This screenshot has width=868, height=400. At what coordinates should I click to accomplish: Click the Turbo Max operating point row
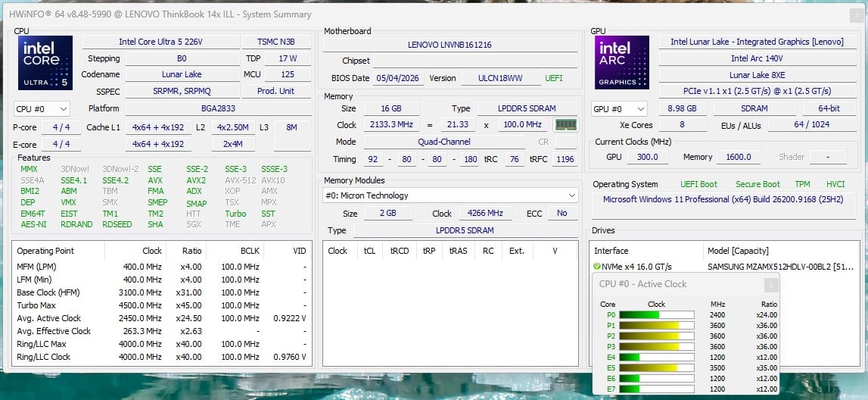(x=162, y=305)
